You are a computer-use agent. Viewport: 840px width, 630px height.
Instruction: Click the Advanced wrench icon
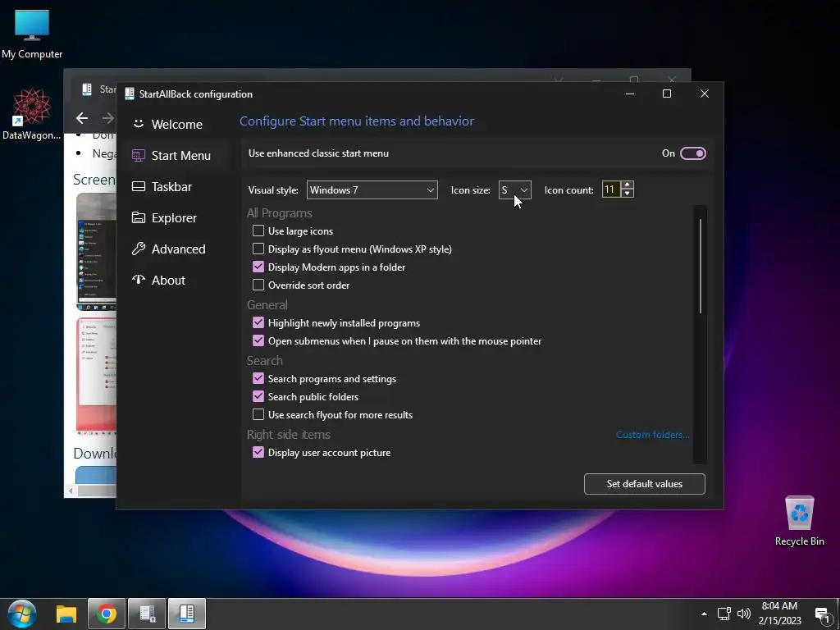point(138,249)
